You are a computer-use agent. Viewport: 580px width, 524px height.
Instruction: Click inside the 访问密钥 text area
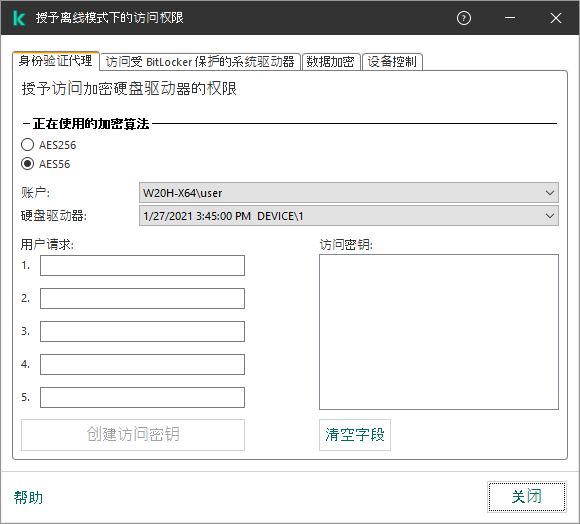tap(439, 332)
